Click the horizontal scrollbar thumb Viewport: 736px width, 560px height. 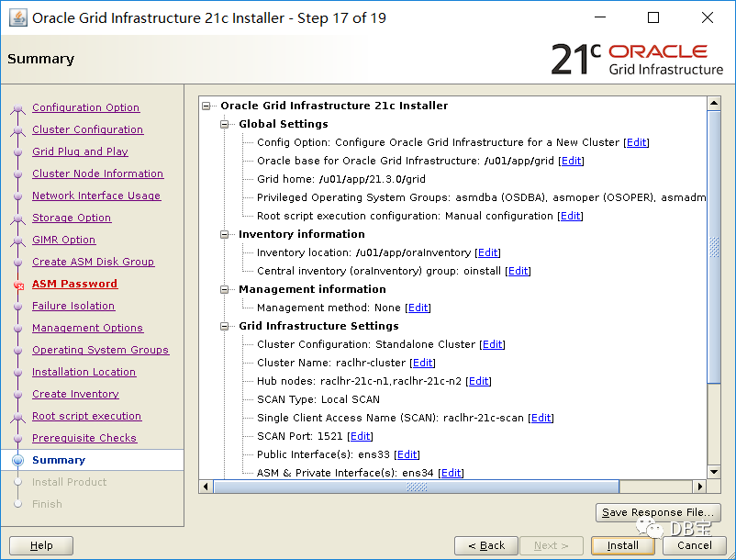click(417, 487)
